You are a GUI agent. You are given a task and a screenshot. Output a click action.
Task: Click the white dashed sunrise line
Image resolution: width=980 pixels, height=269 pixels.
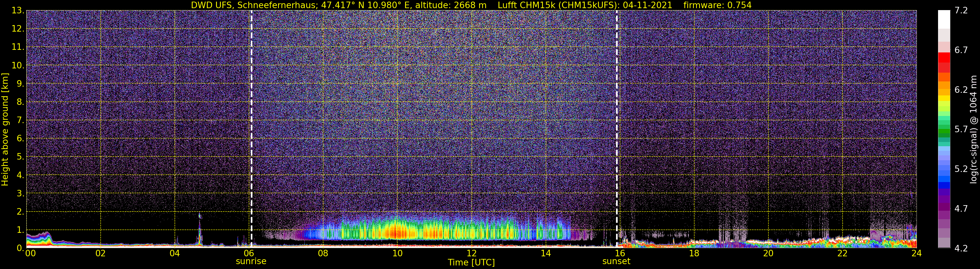click(x=251, y=129)
